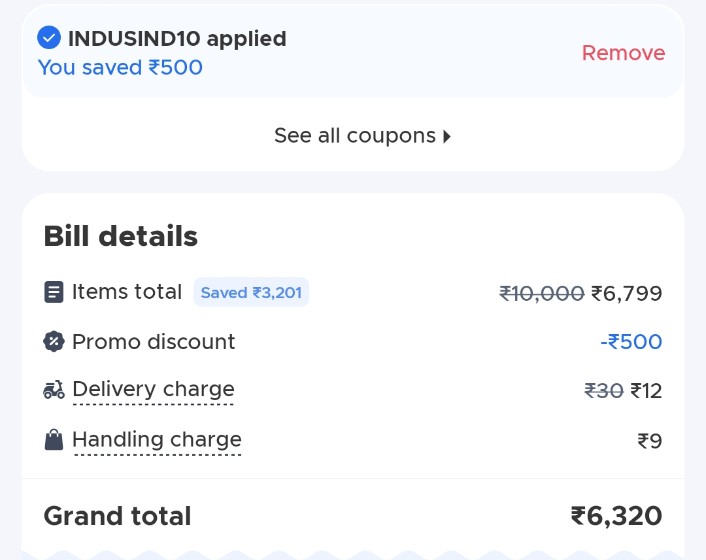Click the INDUSIND10 applied text

click(177, 39)
